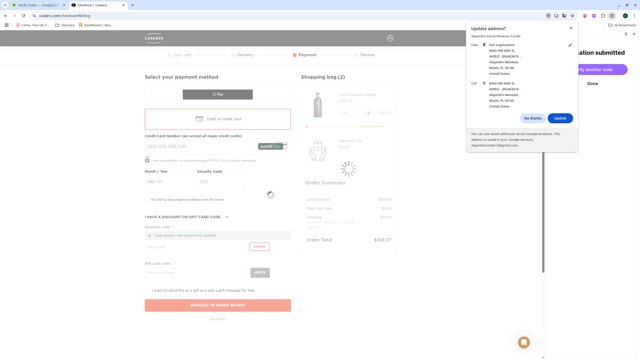Screen dimensions: 640x360
Task: Toggle the billing and shipping address same checkbox
Action: tap(147, 200)
